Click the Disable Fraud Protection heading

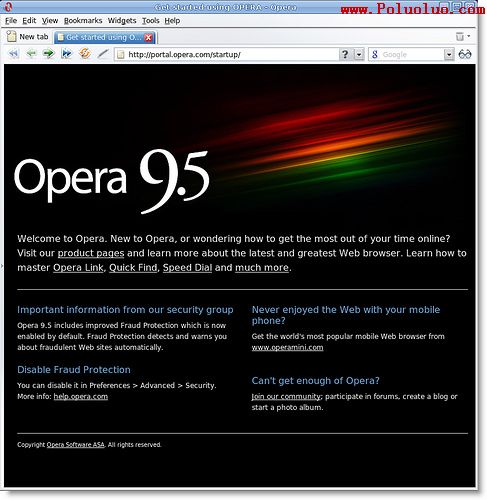74,370
